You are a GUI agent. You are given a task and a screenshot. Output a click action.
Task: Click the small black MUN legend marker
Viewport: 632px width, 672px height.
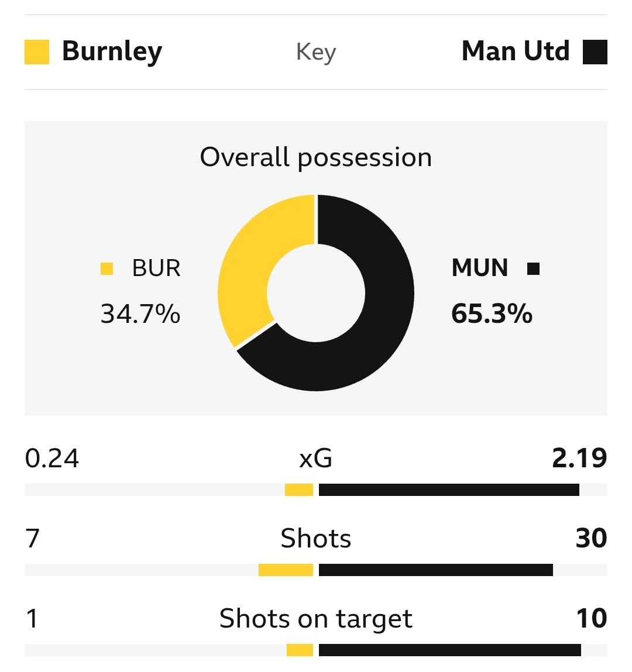click(533, 268)
